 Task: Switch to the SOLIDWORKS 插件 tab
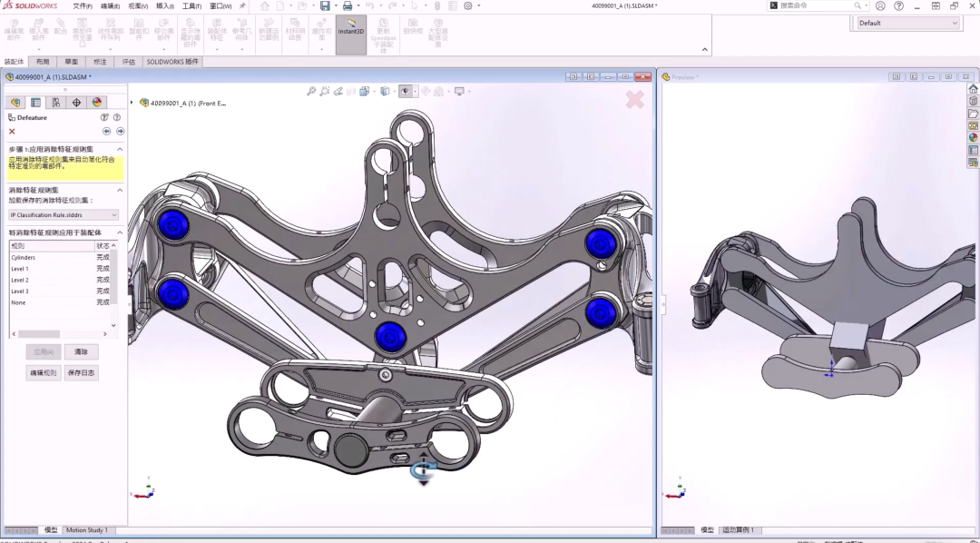(x=172, y=62)
